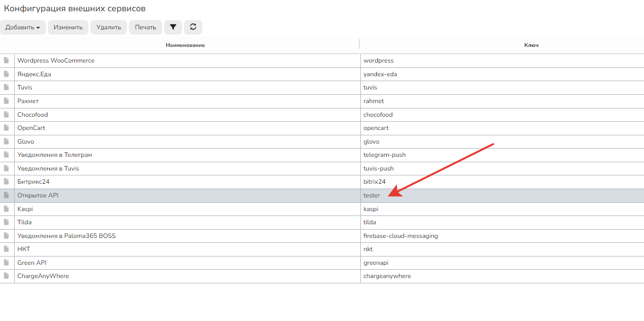This screenshot has height=321, width=644.
Task: Click the opencart key cell
Action: [x=376, y=128]
